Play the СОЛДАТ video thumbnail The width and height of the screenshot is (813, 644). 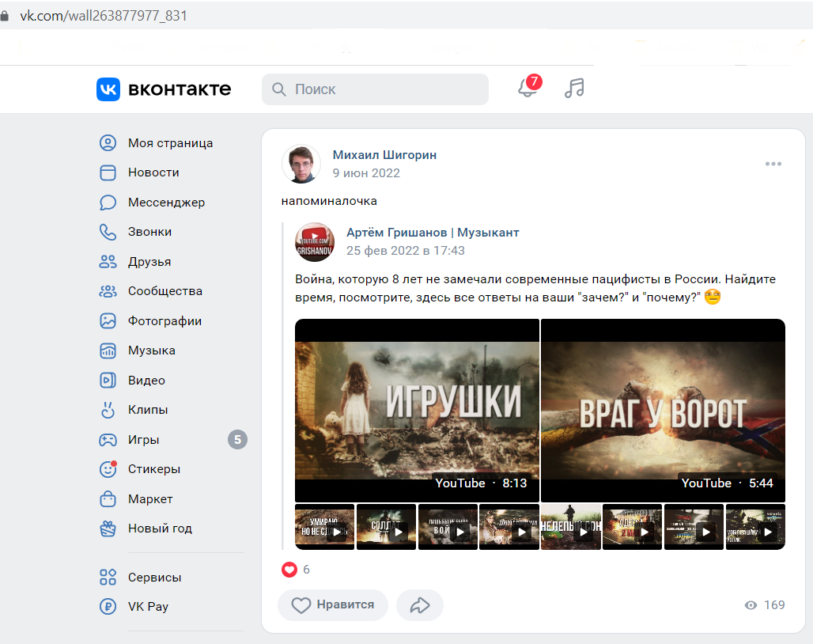point(386,527)
